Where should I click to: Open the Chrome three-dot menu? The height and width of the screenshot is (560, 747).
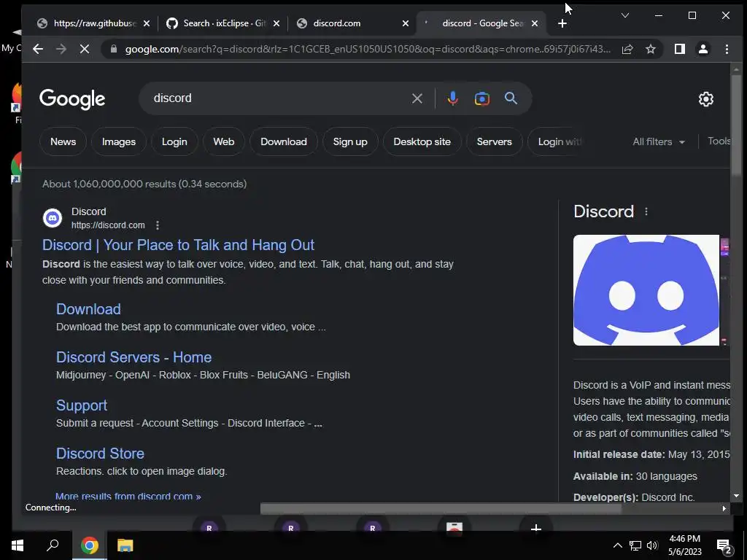point(727,49)
